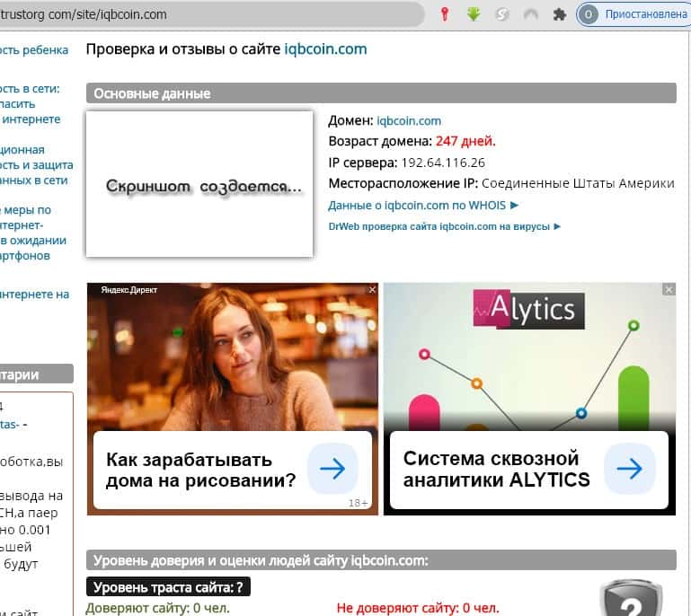
Task: Open the Extensions puzzle piece menu
Action: pos(559,14)
